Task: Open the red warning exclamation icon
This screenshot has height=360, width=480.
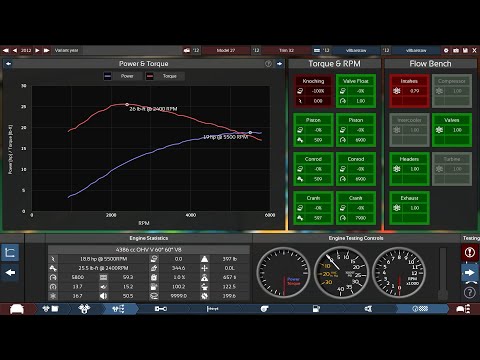Action: [x=470, y=252]
